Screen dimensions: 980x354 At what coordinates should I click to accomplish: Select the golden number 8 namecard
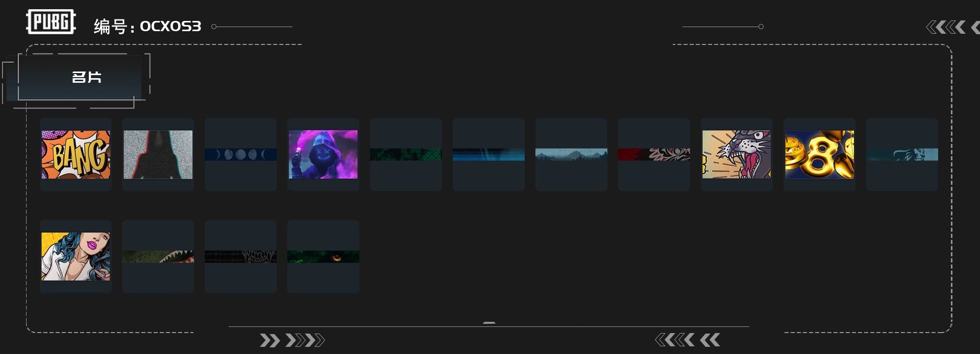tap(819, 154)
